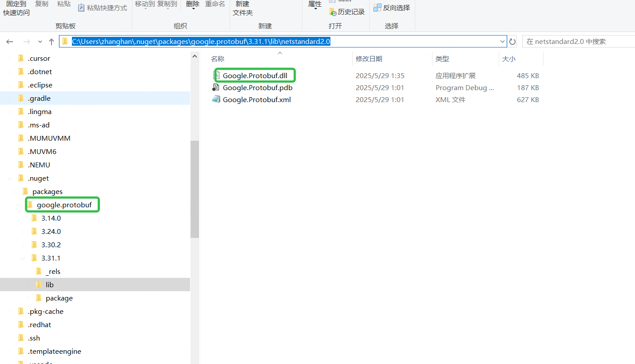Viewport: 635px width, 364px height.
Task: Open 属性 (Properties) from the ribbon
Action: point(315,4)
